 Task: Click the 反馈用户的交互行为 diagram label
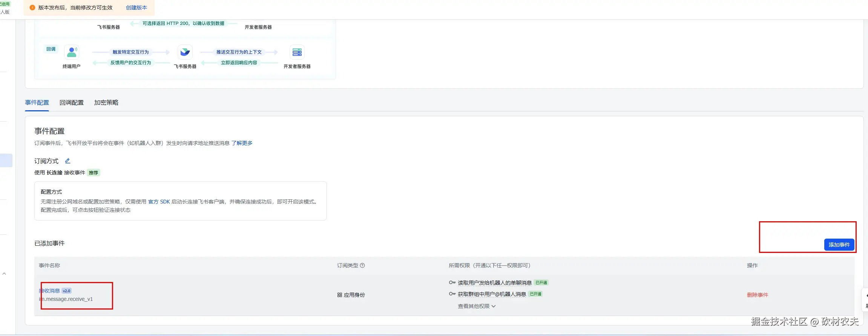pos(131,63)
